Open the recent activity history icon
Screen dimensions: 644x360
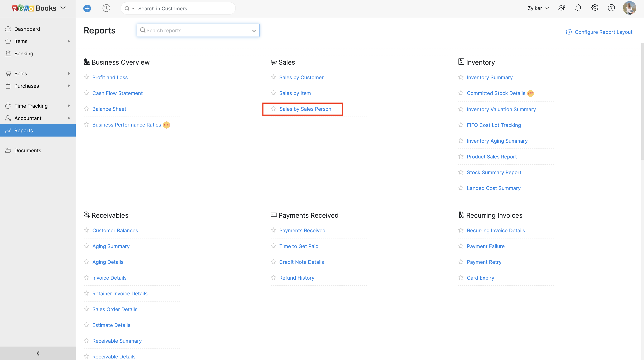pos(106,8)
